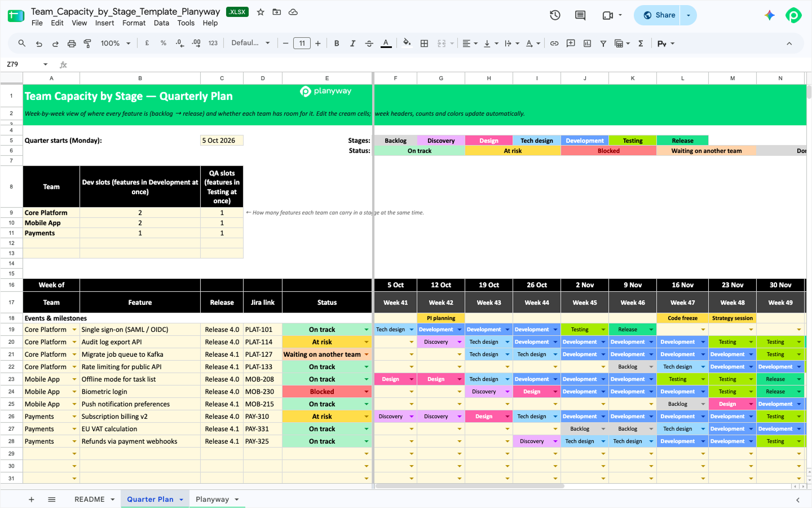Open the Name box dropdown arrow
812x508 pixels.
pos(46,64)
